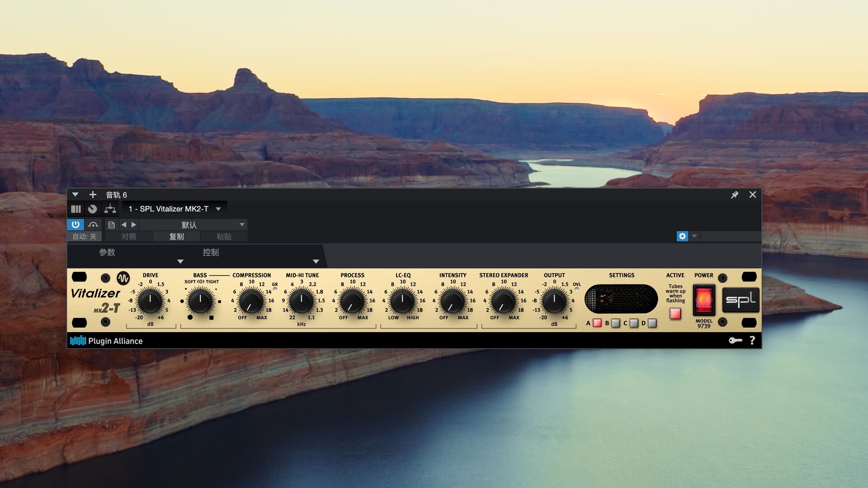The image size is (868, 488).
Task: Click the MODEL 9739 label
Action: coord(704,324)
